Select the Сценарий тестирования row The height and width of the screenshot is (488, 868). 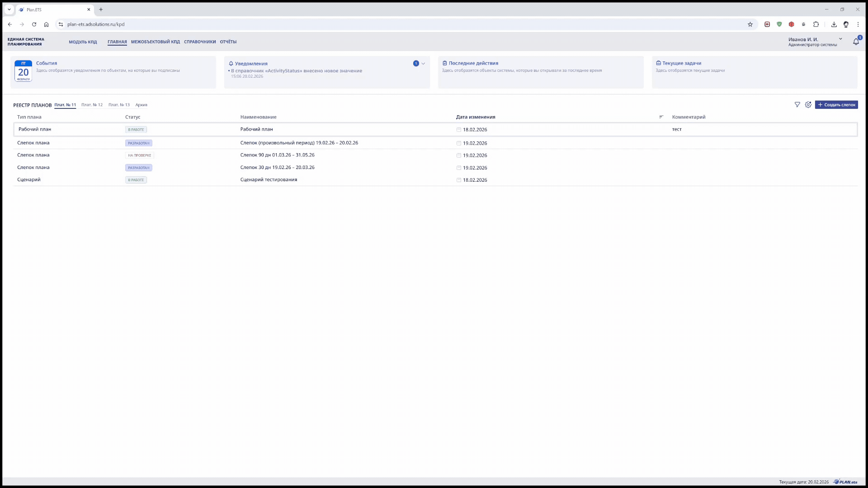click(x=269, y=180)
